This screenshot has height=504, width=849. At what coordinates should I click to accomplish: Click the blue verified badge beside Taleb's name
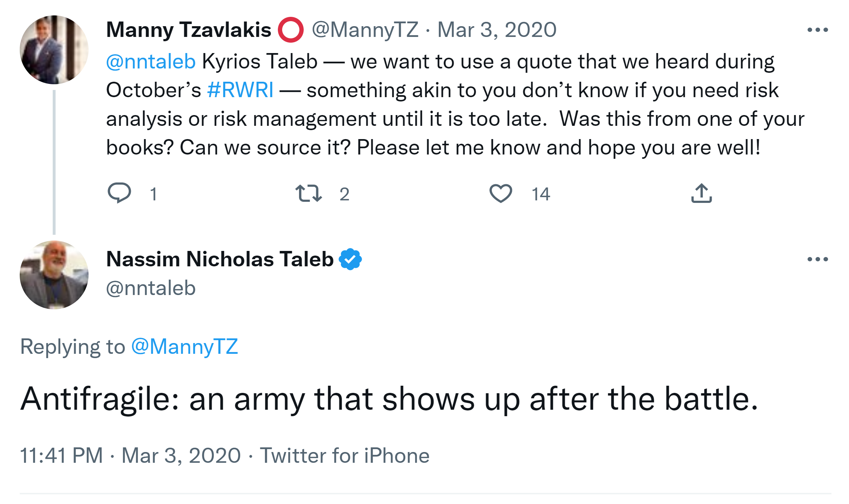coord(350,259)
